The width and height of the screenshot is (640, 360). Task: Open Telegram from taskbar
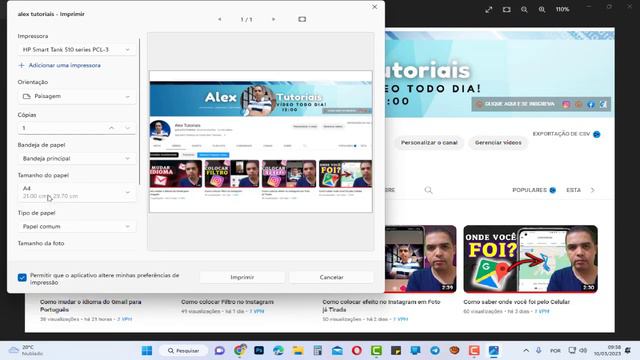435,351
